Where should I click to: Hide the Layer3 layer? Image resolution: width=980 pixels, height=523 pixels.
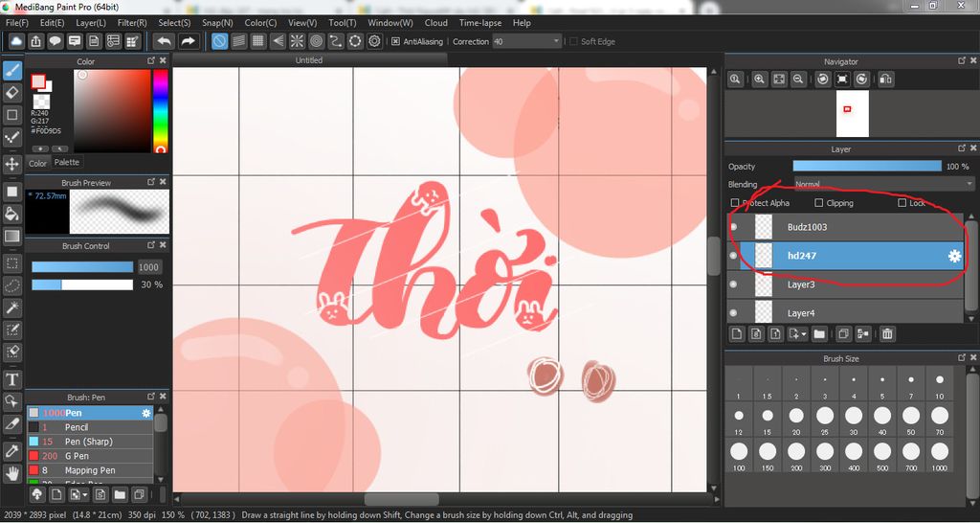click(x=734, y=284)
